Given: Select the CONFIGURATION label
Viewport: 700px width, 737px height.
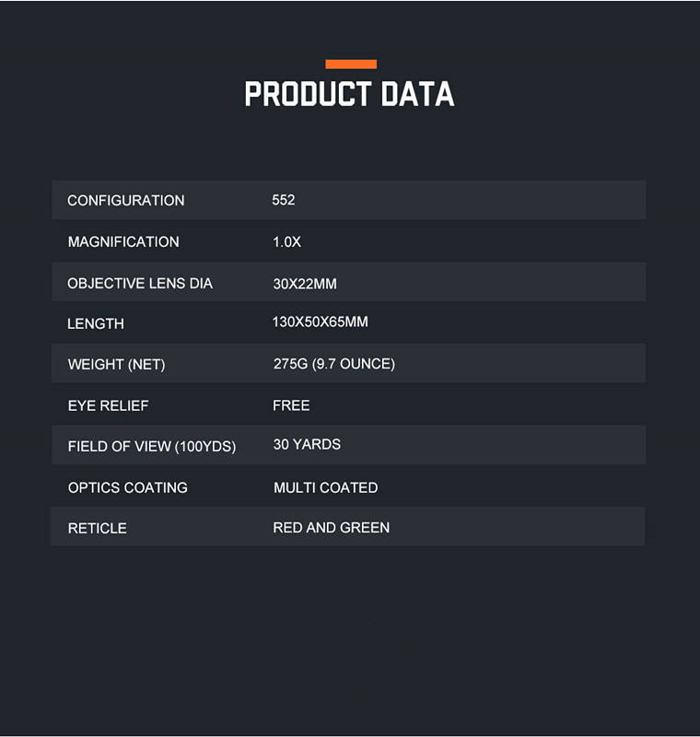Looking at the screenshot, I should coord(125,200).
